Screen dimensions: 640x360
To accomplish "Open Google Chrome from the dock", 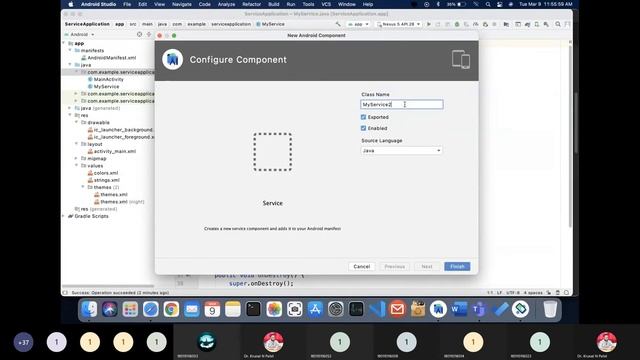I will (x=171, y=309).
